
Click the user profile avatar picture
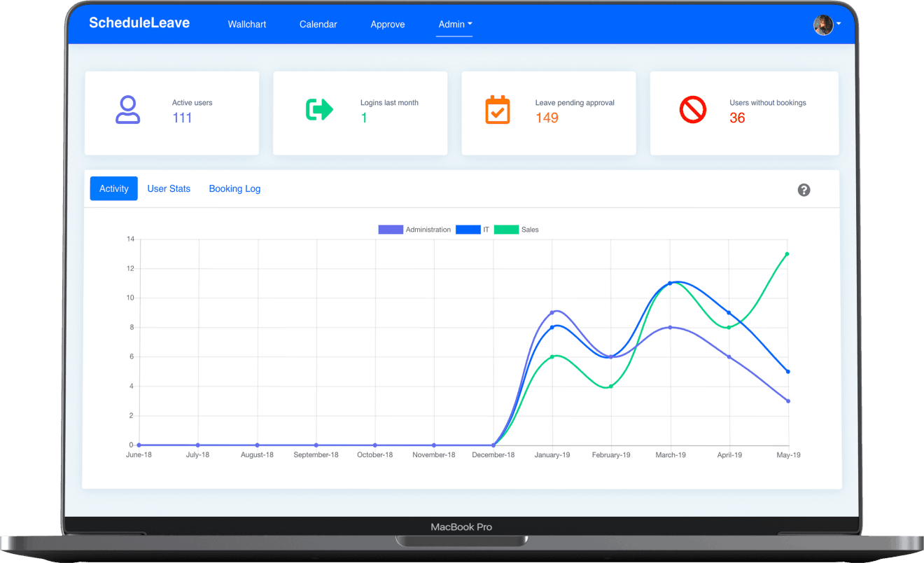822,25
